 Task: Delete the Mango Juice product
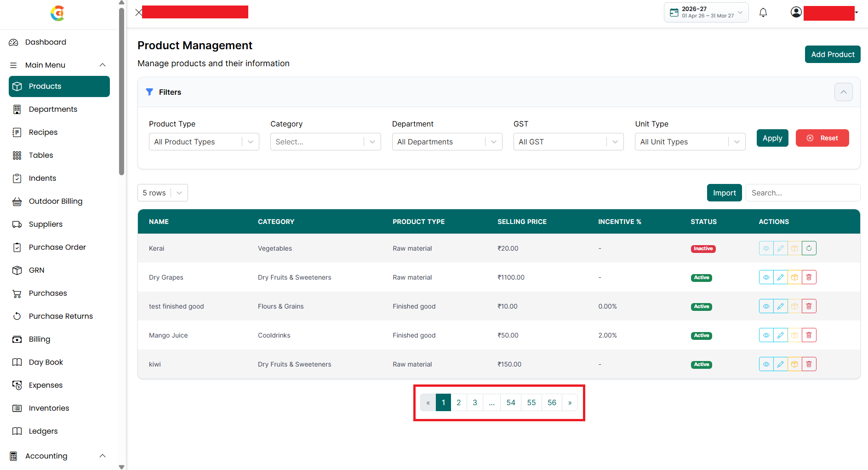[809, 335]
